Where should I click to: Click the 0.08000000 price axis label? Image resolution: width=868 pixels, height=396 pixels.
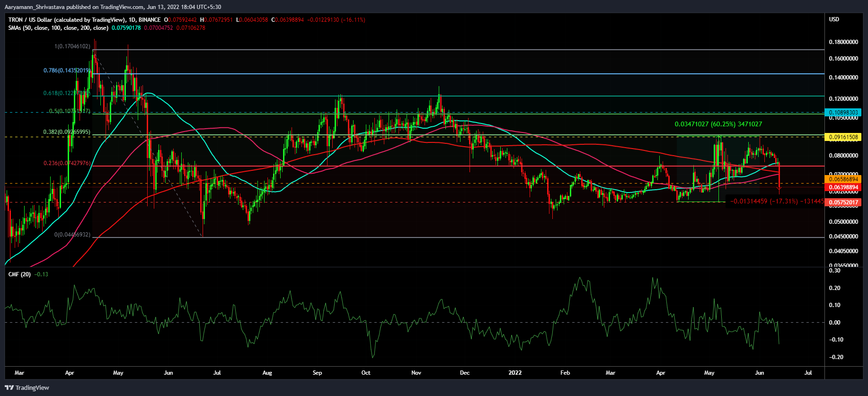click(x=843, y=156)
